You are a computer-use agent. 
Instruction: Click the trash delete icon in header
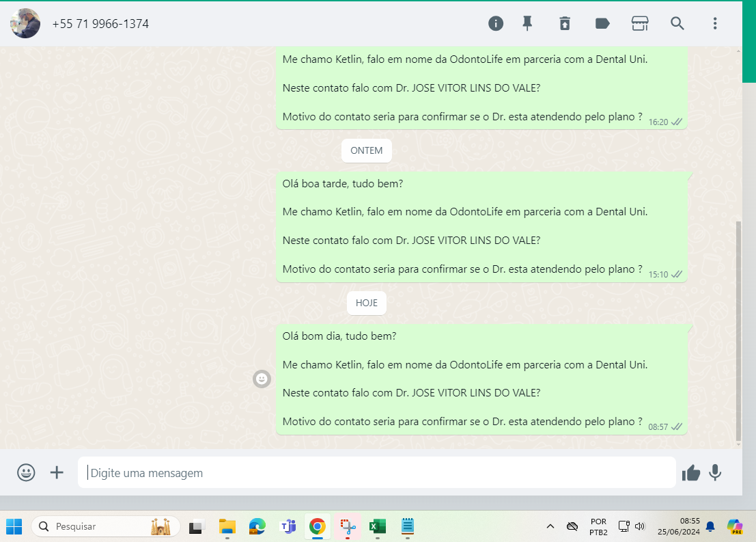click(x=565, y=23)
